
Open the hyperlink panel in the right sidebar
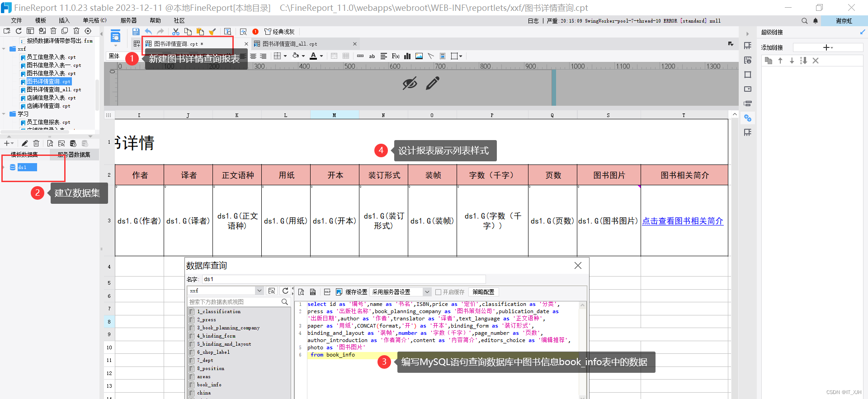tap(748, 118)
